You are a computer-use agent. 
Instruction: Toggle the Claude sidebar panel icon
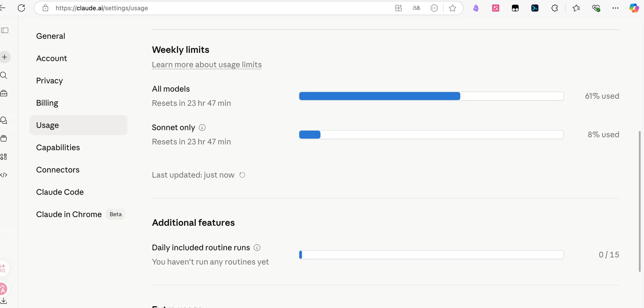point(5,31)
